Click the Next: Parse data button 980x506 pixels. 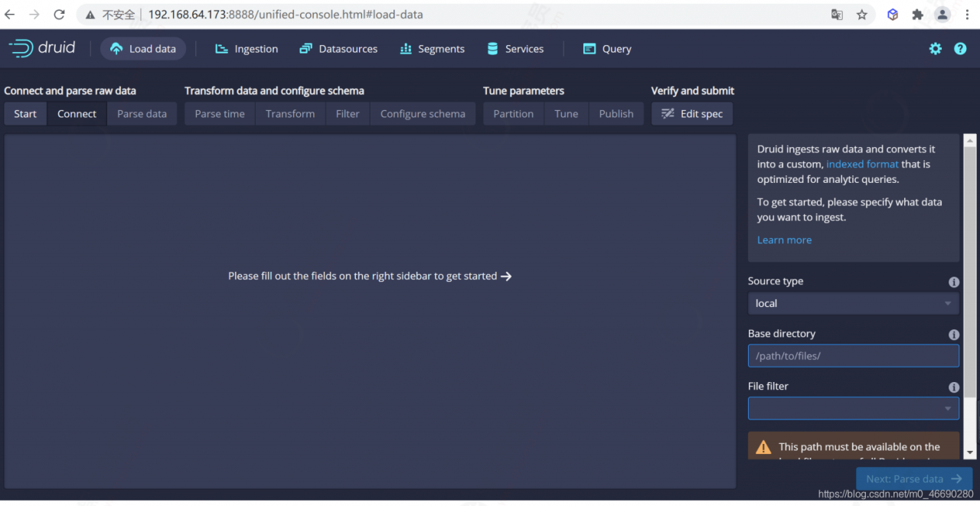pyautogui.click(x=914, y=479)
